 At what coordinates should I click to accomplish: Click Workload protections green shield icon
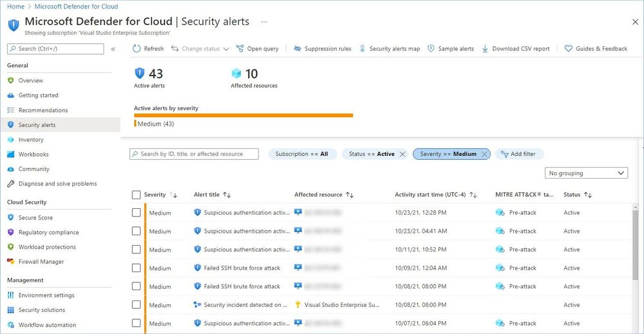(x=11, y=247)
